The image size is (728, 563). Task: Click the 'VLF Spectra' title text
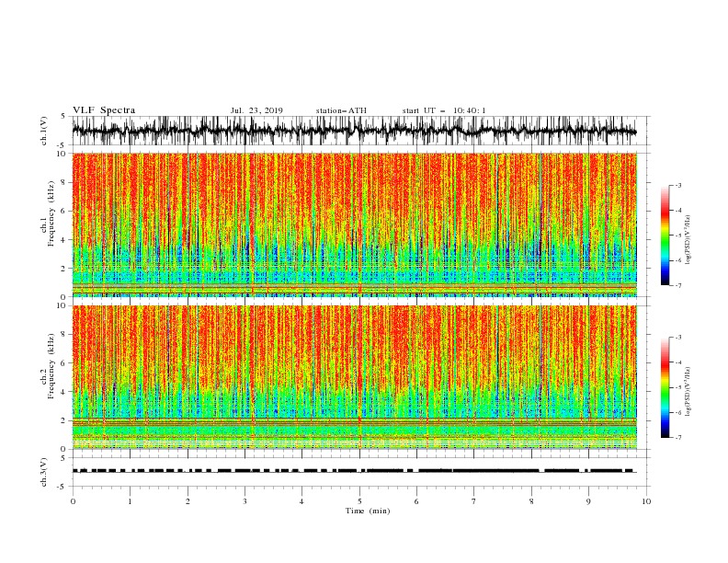pos(104,110)
